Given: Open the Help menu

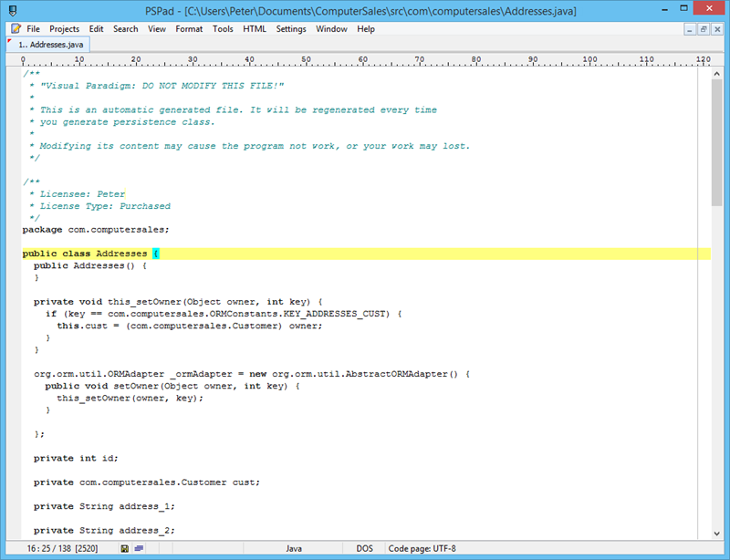Looking at the screenshot, I should (x=366, y=29).
